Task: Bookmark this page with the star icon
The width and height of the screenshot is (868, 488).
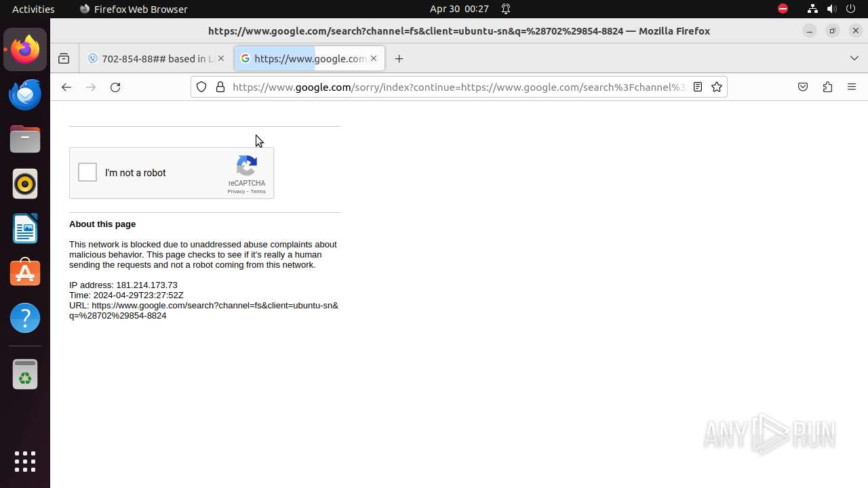Action: pyautogui.click(x=717, y=87)
